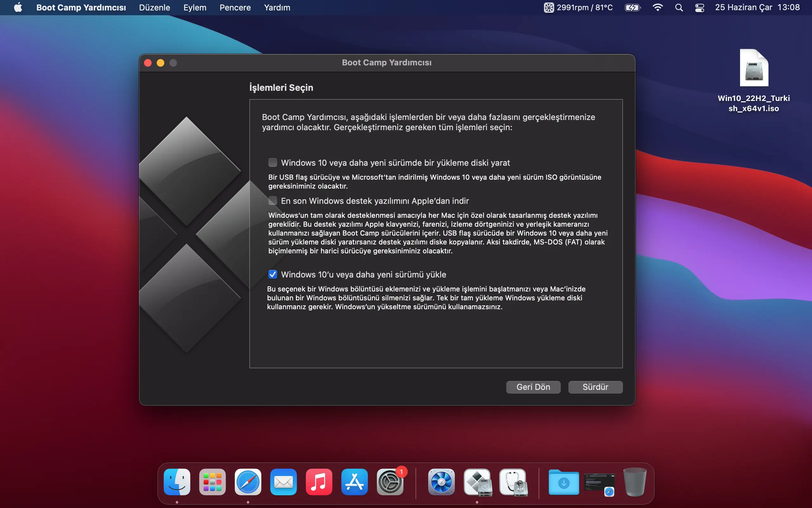Restore the minimized Safari window from the Dock
Image resolution: width=812 pixels, height=508 pixels.
pyautogui.click(x=599, y=484)
